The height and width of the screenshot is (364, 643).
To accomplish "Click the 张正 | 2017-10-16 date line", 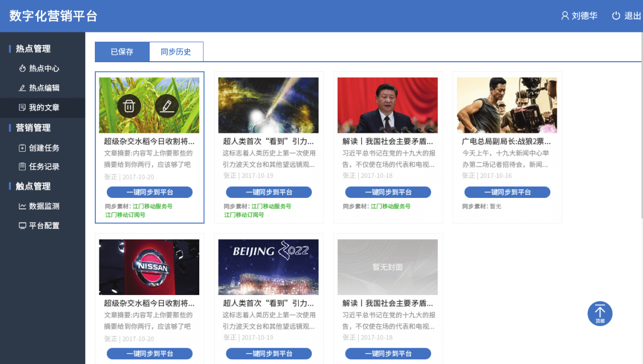I will click(487, 176).
